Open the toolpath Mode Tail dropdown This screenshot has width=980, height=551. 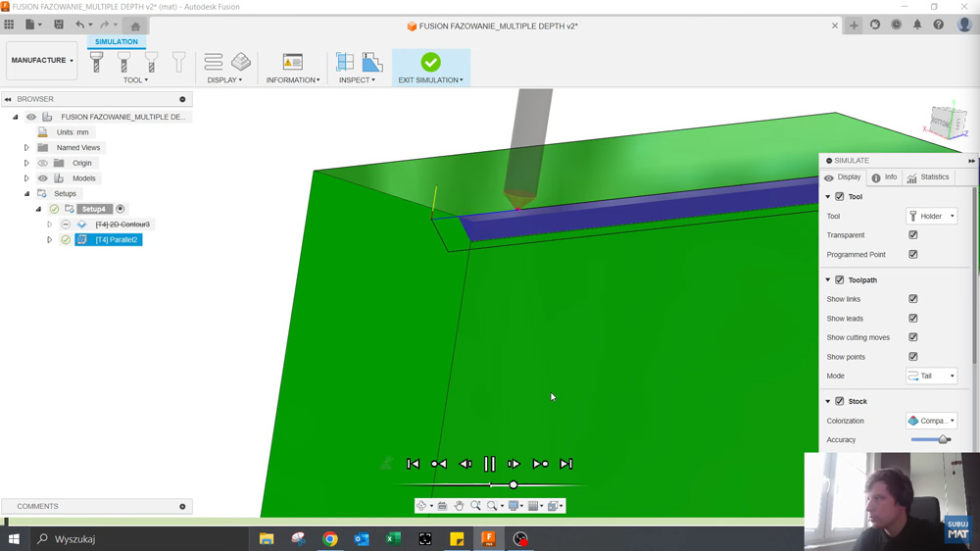click(931, 376)
